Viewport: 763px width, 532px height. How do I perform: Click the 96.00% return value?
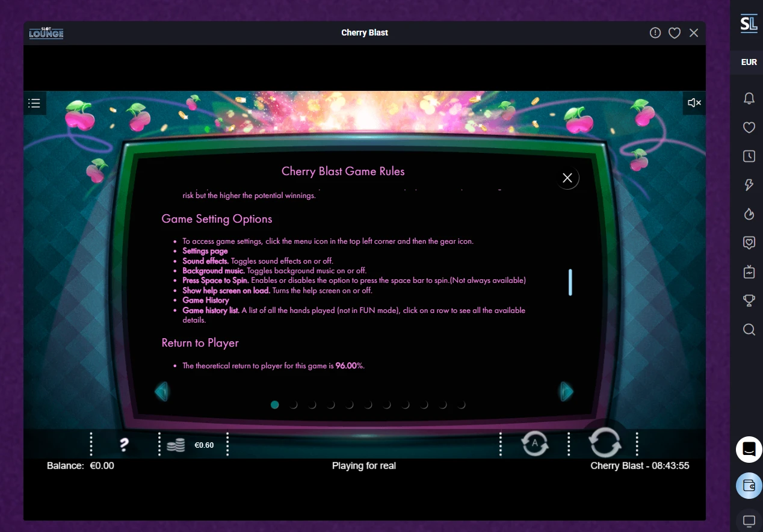click(350, 365)
